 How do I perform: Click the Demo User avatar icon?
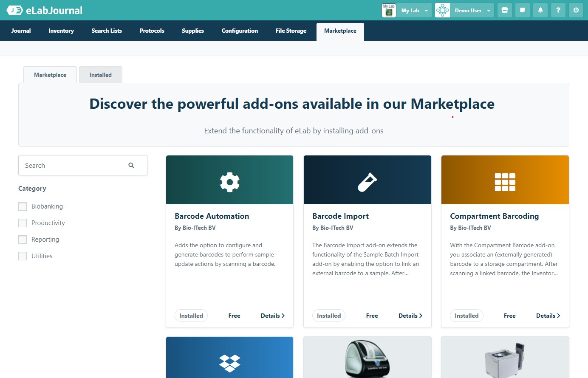(442, 10)
